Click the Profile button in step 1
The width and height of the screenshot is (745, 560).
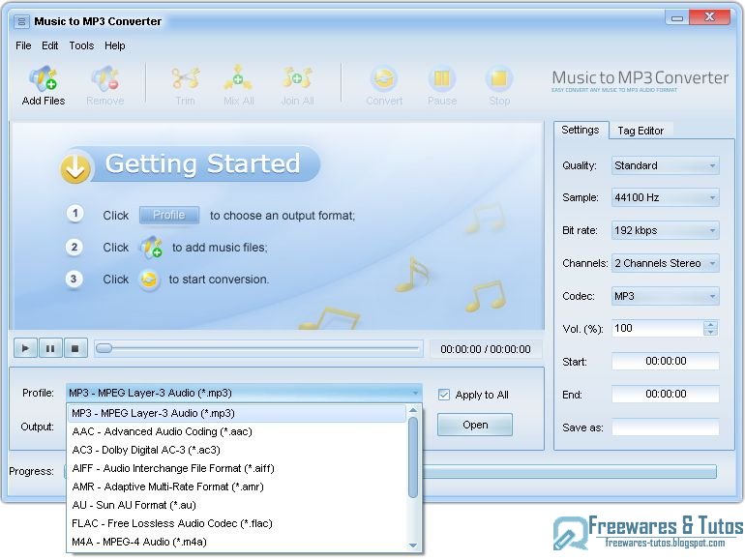point(169,215)
